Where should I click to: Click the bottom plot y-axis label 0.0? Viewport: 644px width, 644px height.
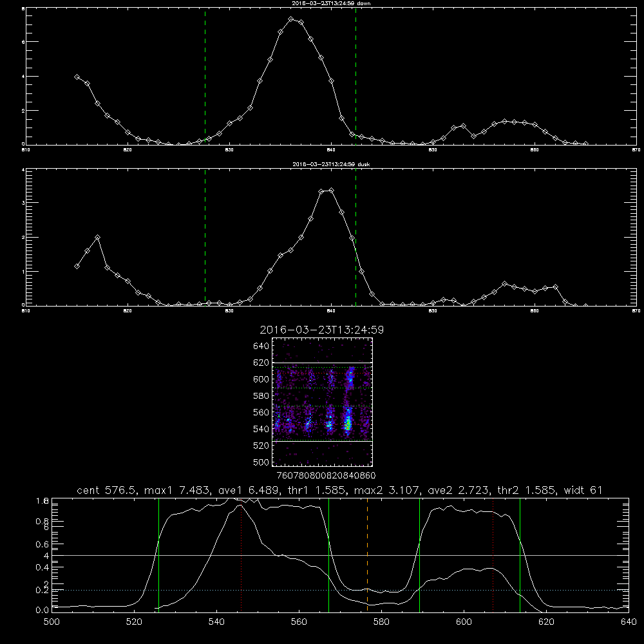tap(43, 610)
